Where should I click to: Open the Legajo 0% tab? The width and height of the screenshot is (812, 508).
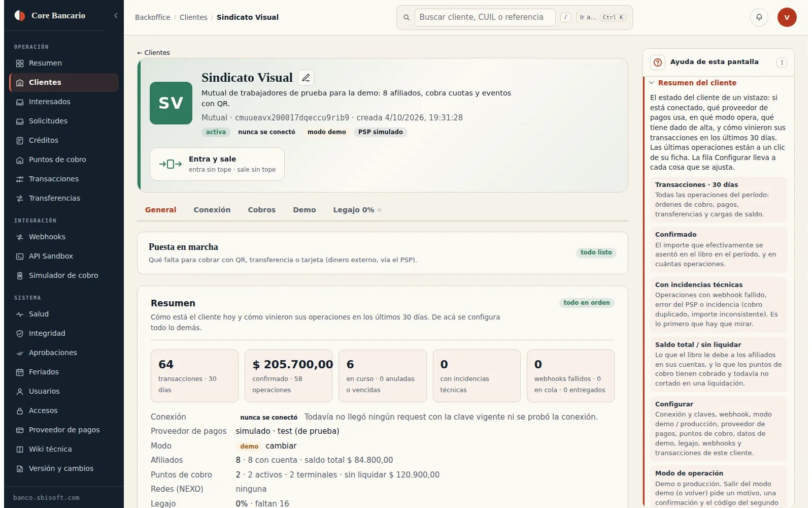pyautogui.click(x=357, y=210)
